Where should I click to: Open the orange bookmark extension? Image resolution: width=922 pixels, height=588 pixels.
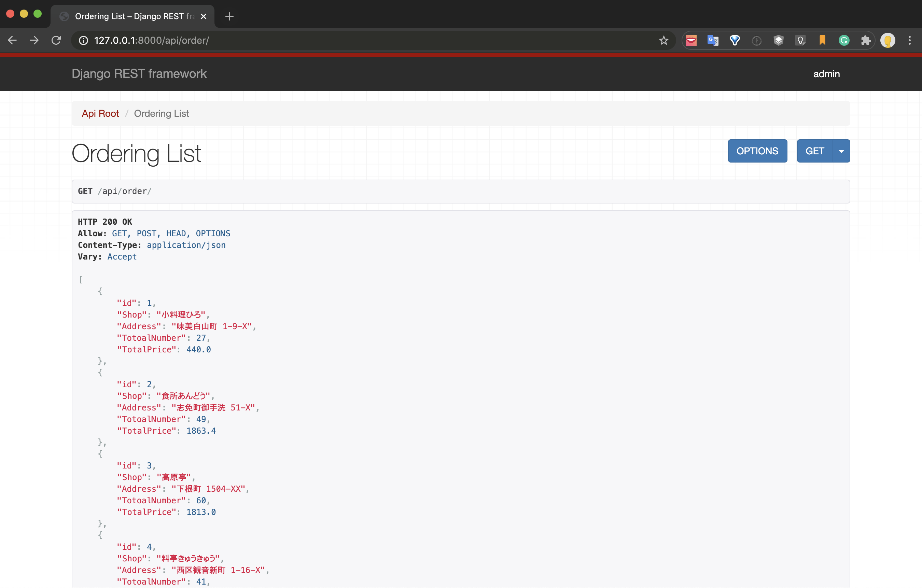point(822,40)
